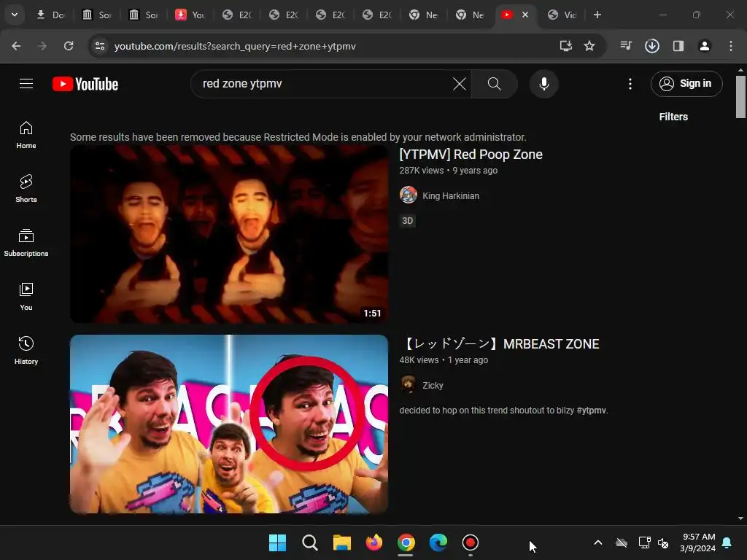Switch to the fourth 'E2C' tab
The image size is (747, 560).
(377, 15)
